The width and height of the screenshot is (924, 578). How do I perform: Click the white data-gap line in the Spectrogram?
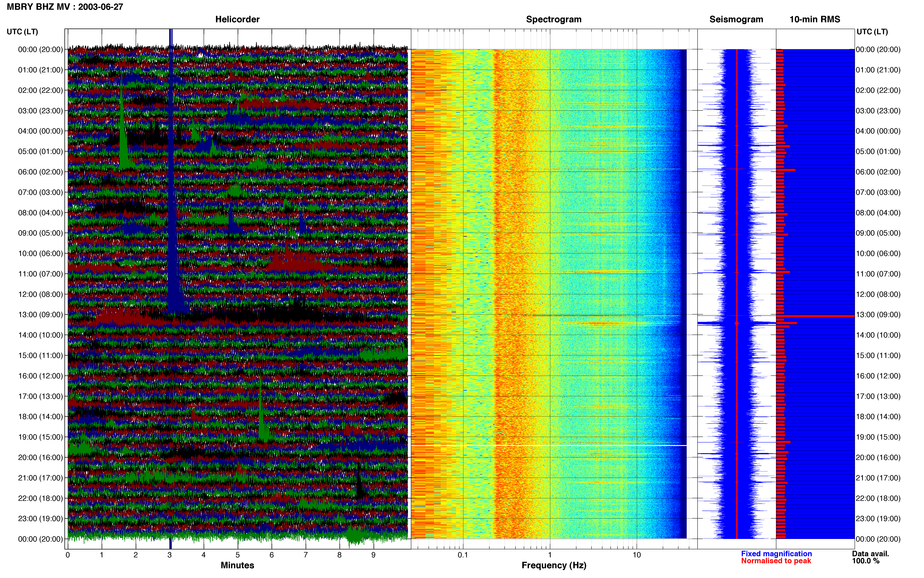[x=549, y=445]
